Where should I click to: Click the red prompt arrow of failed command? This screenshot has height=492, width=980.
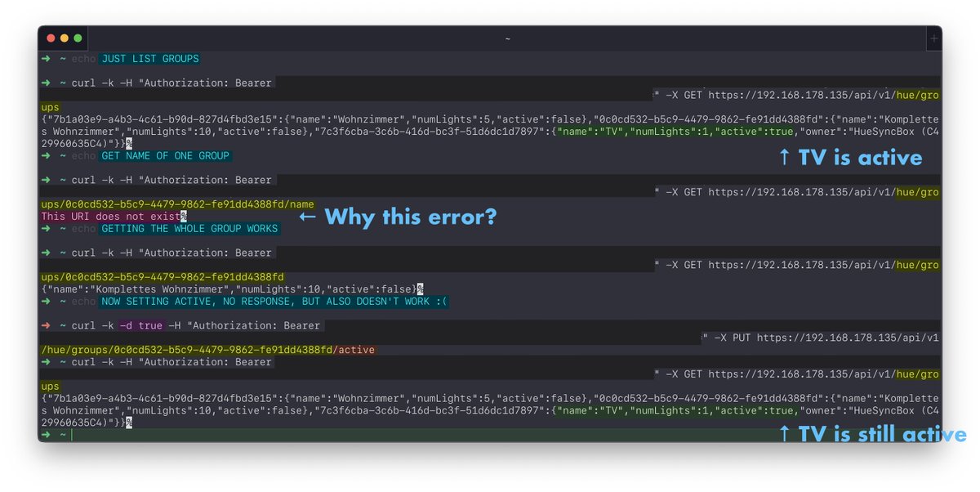pyautogui.click(x=45, y=325)
